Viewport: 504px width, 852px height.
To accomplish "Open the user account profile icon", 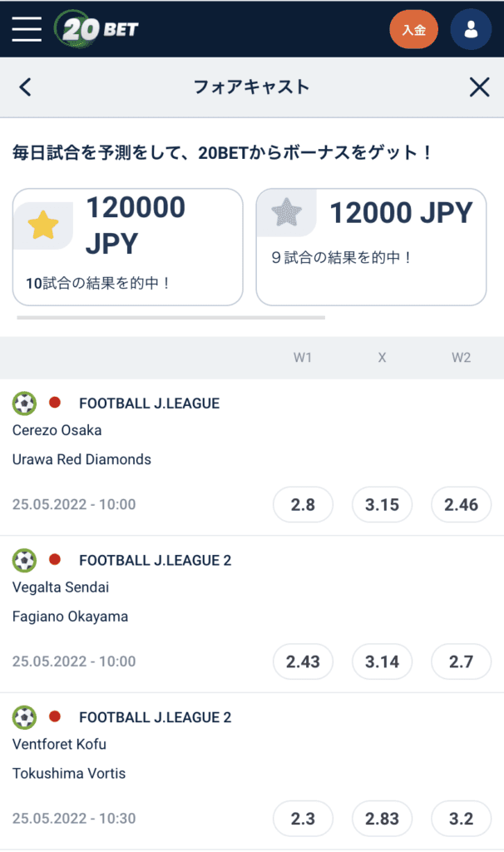I will (471, 29).
